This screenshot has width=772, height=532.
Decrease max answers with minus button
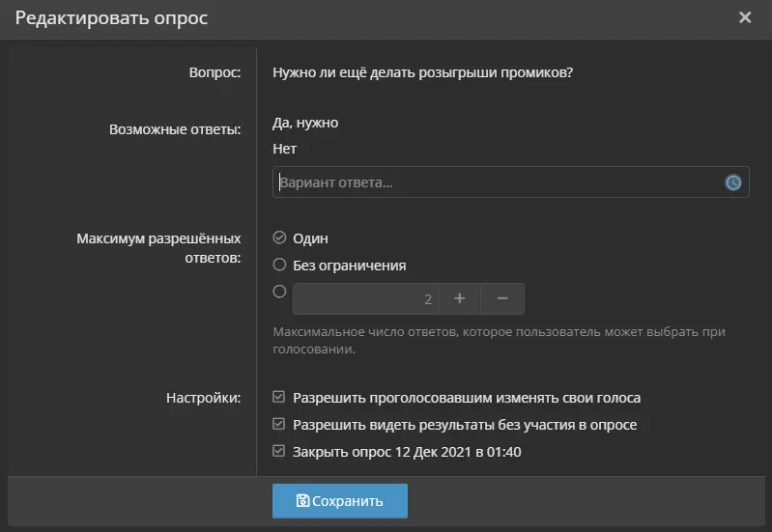(502, 298)
